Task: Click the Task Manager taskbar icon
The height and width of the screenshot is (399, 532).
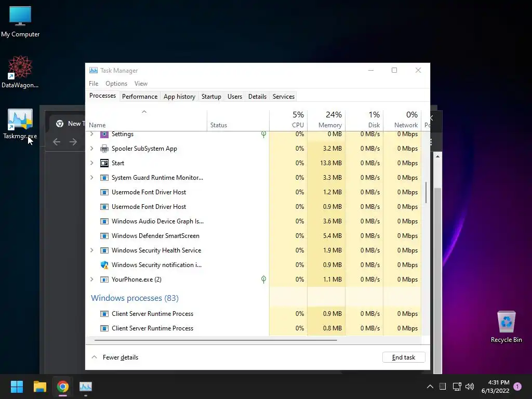Action: click(x=86, y=387)
